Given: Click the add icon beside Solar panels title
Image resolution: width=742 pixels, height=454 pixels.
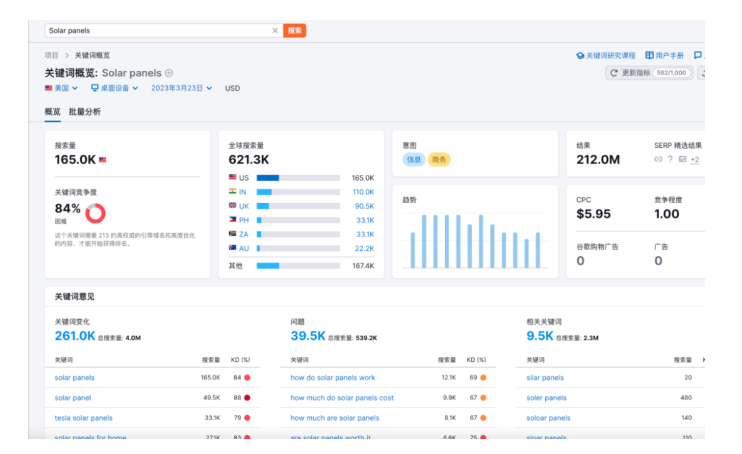Looking at the screenshot, I should click(x=169, y=73).
